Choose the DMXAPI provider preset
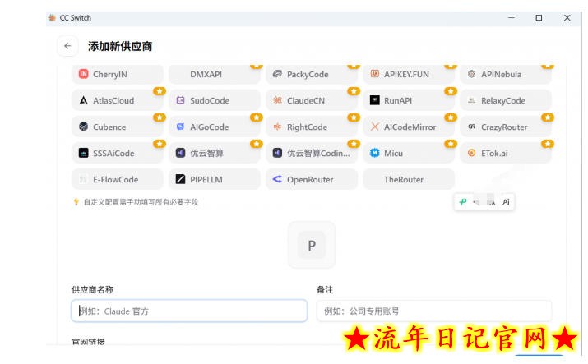Image resolution: width=588 pixels, height=364 pixels. pos(215,74)
